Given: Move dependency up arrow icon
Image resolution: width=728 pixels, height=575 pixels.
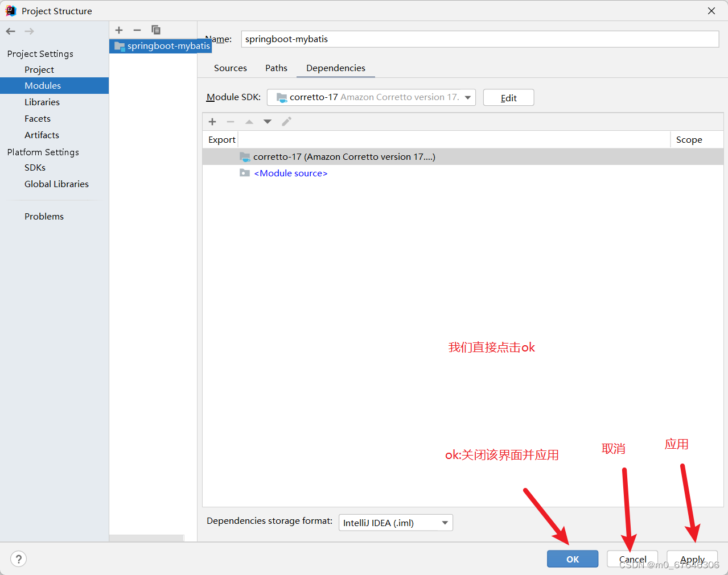Looking at the screenshot, I should [249, 122].
